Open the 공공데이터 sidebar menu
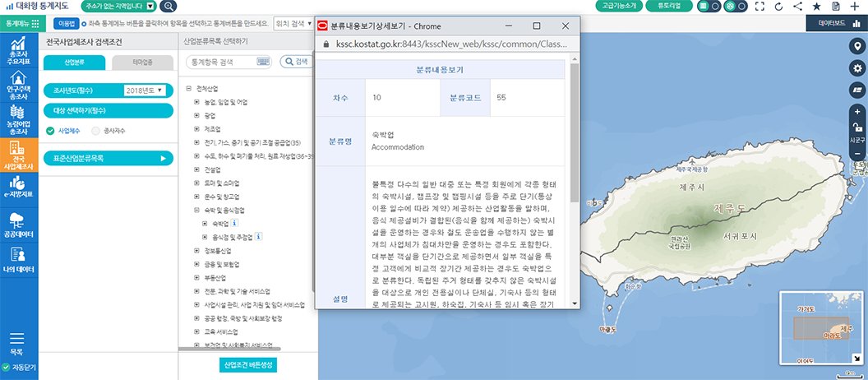Image resolution: width=868 pixels, height=380 pixels. pyautogui.click(x=19, y=225)
